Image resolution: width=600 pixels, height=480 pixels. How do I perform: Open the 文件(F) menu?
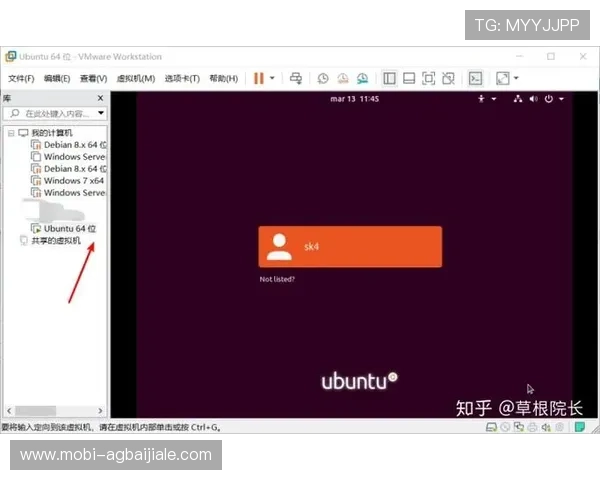21,79
